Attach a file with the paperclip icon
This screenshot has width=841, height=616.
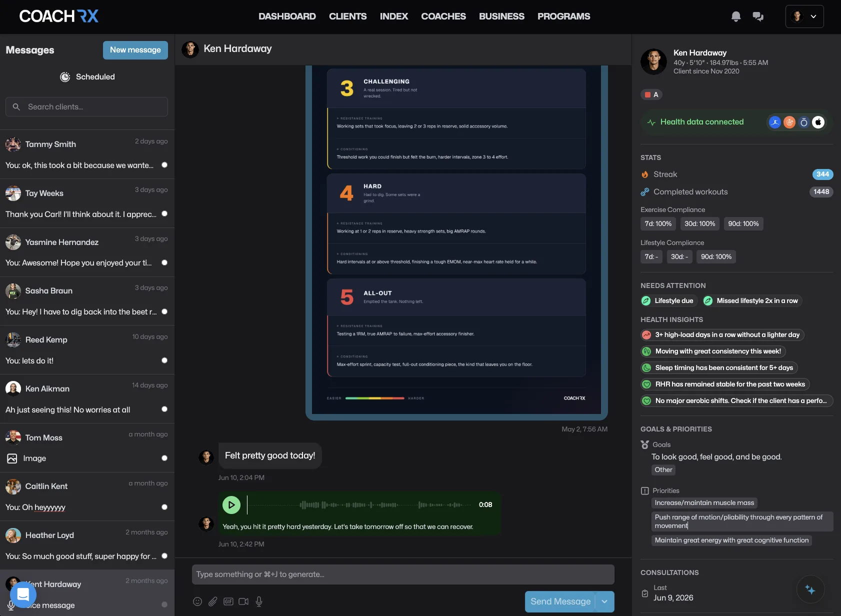click(213, 601)
